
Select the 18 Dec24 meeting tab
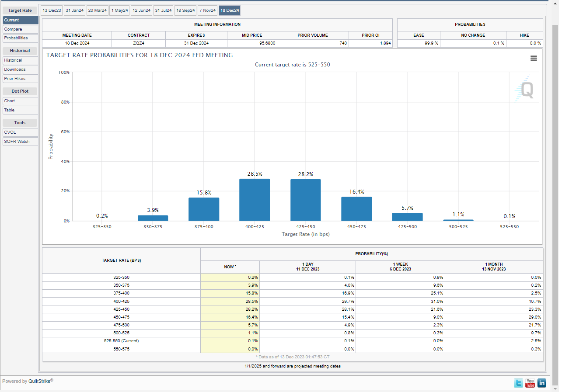point(230,10)
